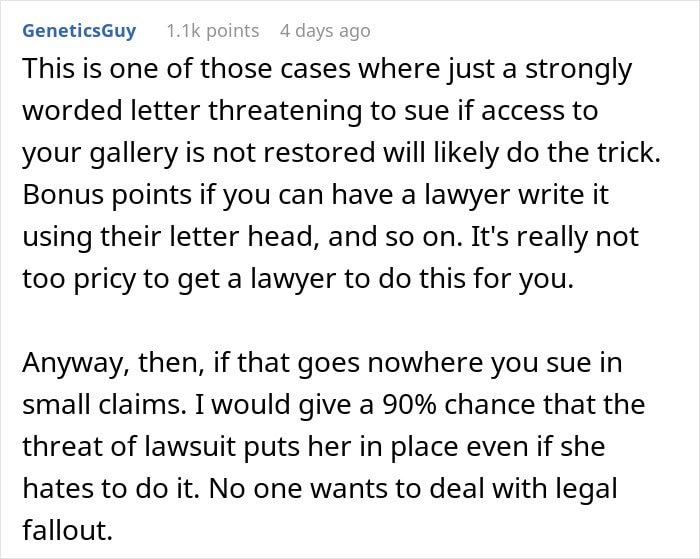This screenshot has height=559, width=700.
Task: Click the words 'too pricy'
Action: [79, 279]
